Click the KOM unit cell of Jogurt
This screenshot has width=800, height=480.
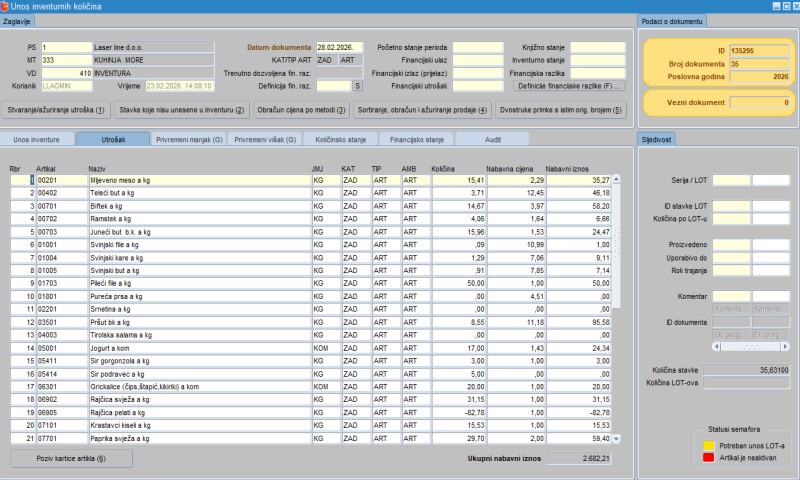point(326,348)
